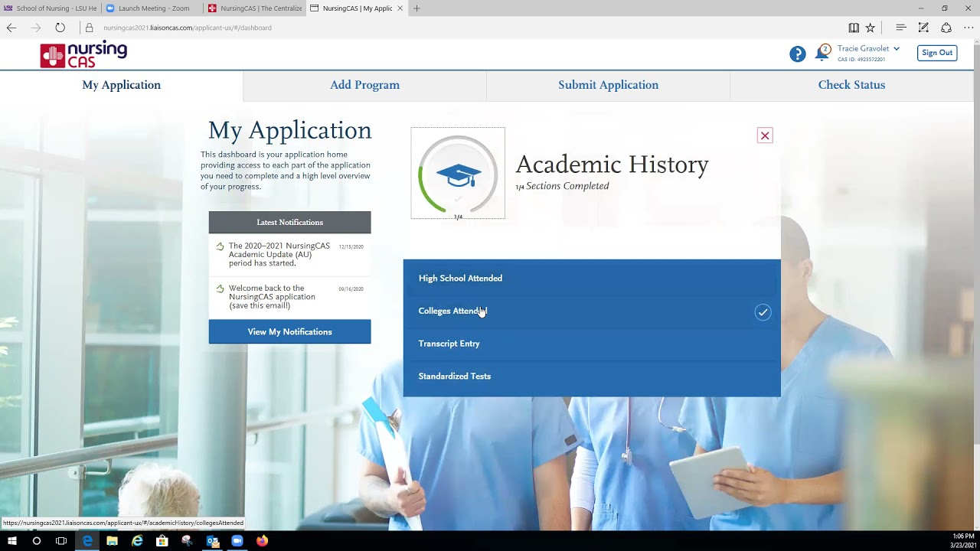Click the 1/4 Sections Completed text

[x=563, y=186]
